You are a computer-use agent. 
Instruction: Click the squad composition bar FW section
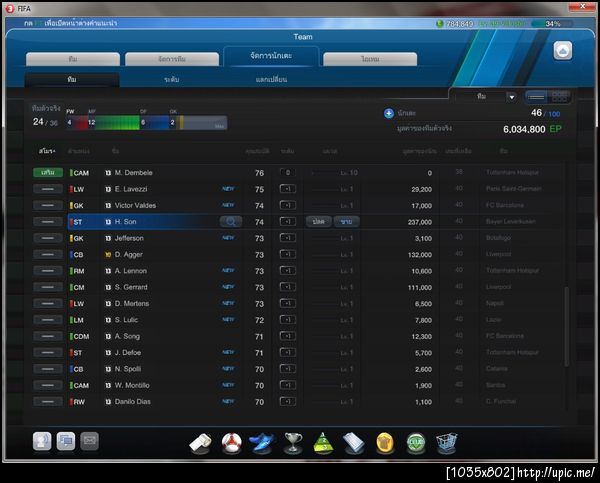pyautogui.click(x=77, y=122)
